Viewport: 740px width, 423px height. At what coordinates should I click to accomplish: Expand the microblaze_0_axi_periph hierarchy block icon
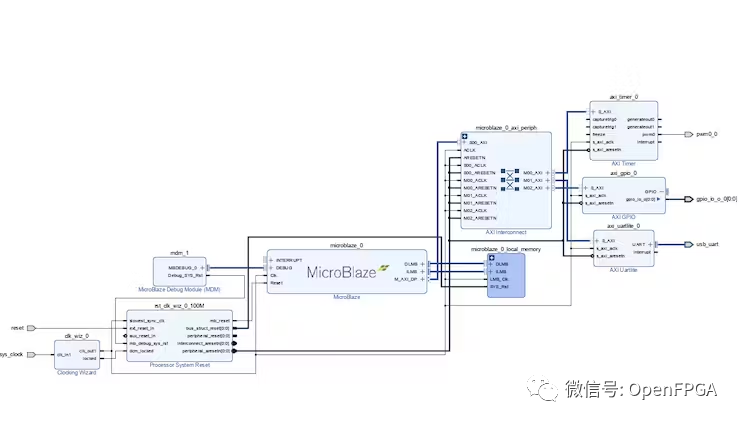[x=465, y=136]
